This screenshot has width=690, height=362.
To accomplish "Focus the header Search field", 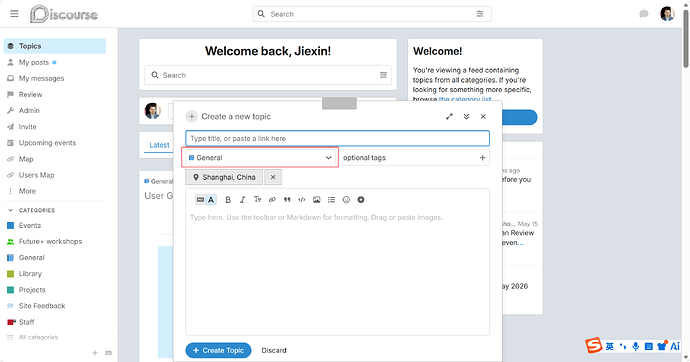I will 372,14.
